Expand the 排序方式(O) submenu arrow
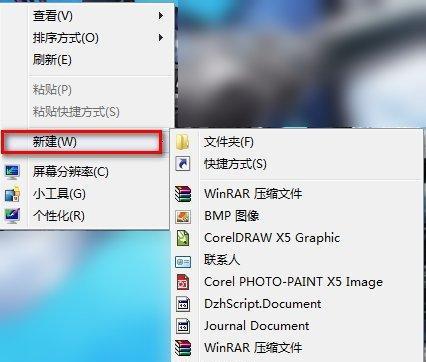426x362 pixels. click(161, 37)
